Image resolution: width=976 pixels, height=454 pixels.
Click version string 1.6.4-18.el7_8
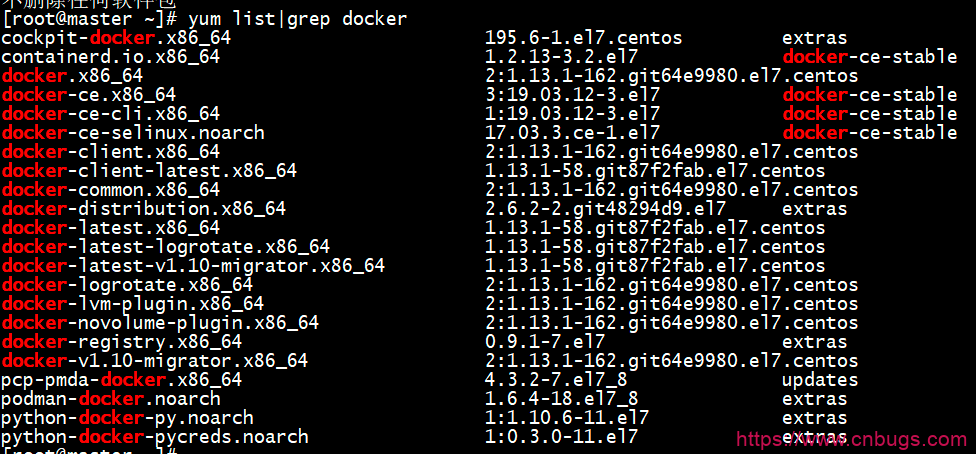561,399
